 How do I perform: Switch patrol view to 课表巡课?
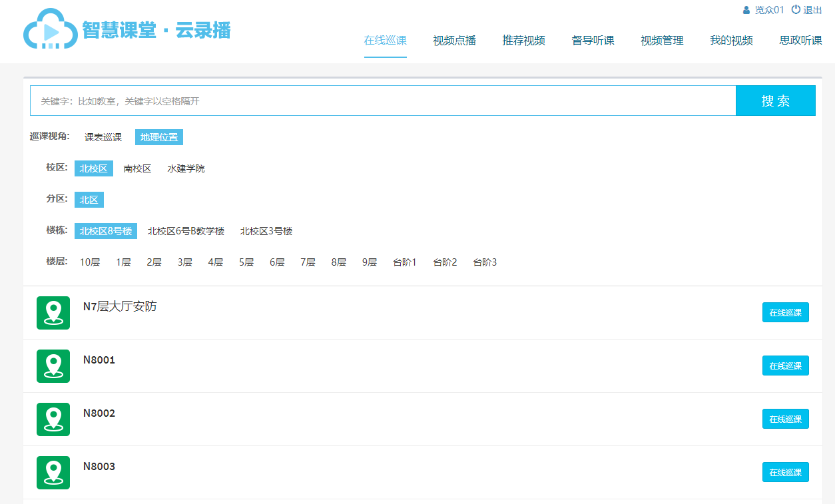click(x=103, y=137)
